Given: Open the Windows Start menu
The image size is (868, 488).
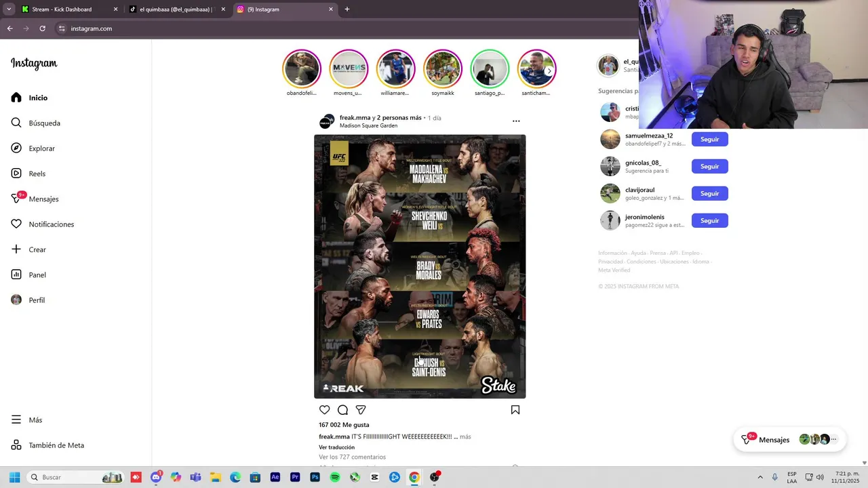Looking at the screenshot, I should [14, 477].
